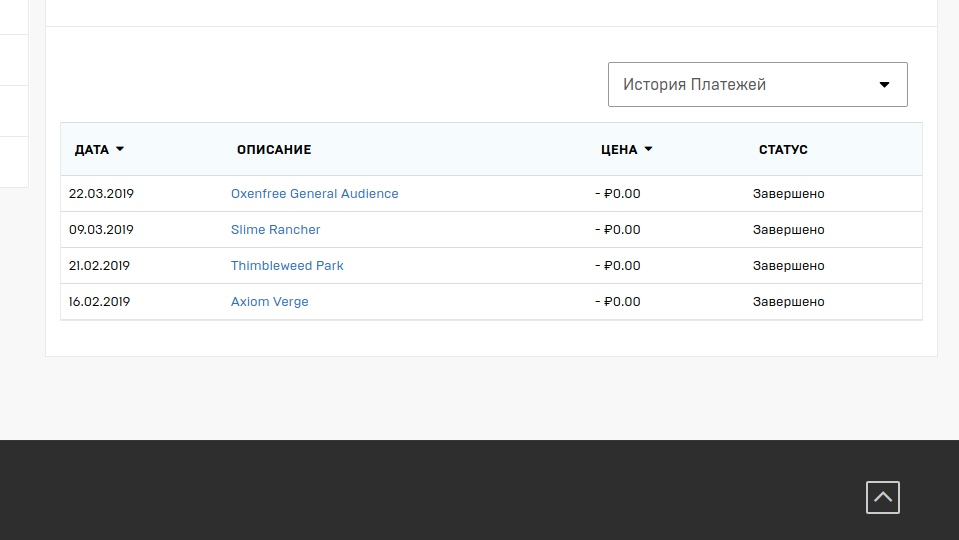Select the 09.03.2019 date cell
The width and height of the screenshot is (959, 540).
[x=101, y=229]
